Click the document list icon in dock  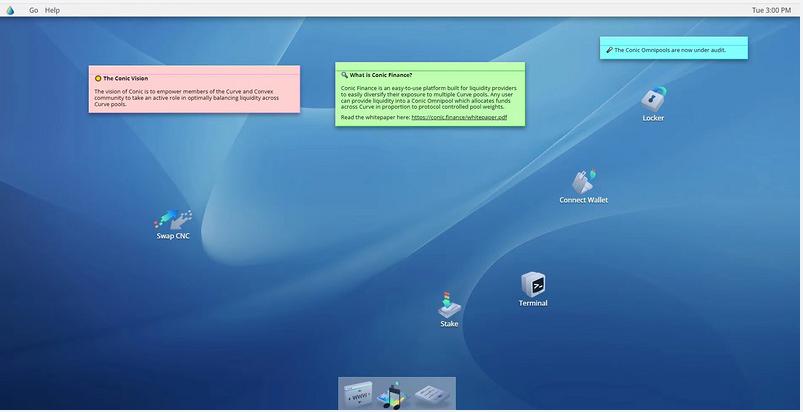tap(432, 394)
